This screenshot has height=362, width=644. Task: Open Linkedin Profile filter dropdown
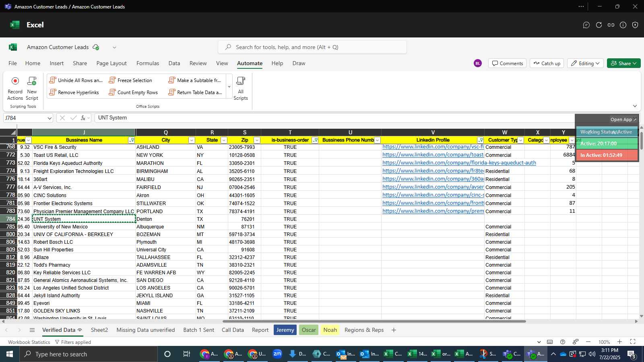480,140
